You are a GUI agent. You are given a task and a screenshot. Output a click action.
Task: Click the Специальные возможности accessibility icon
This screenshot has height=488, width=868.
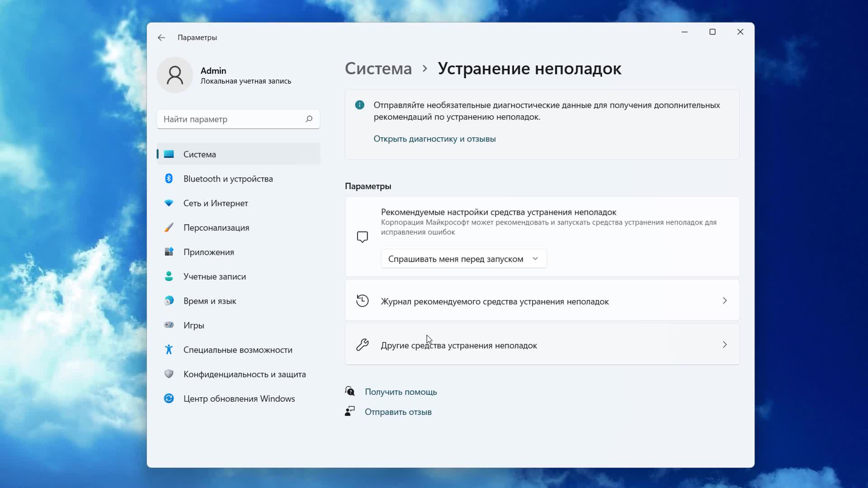[169, 349]
